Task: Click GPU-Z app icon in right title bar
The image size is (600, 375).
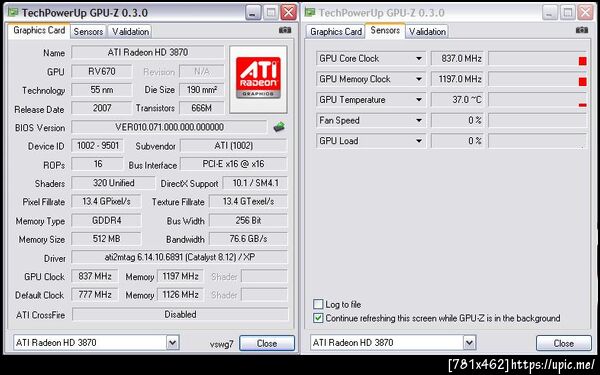Action: pyautogui.click(x=310, y=13)
